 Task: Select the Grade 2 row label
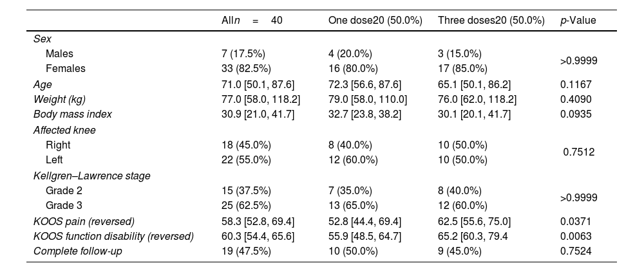[64, 190]
